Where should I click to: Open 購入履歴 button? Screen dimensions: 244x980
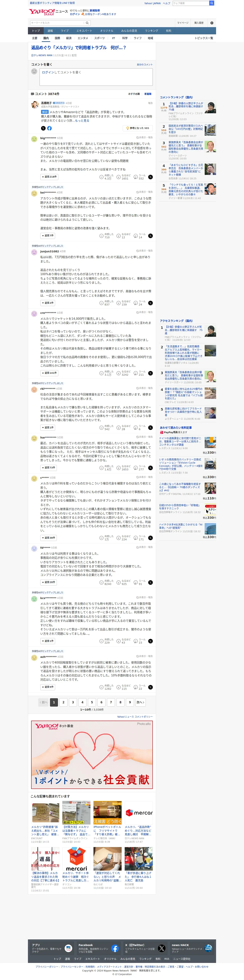click(x=199, y=23)
